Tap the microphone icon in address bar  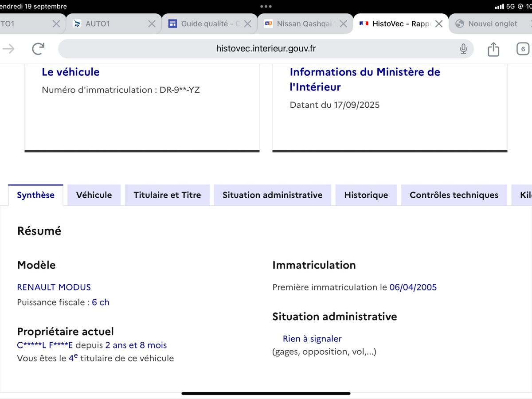[x=463, y=49]
